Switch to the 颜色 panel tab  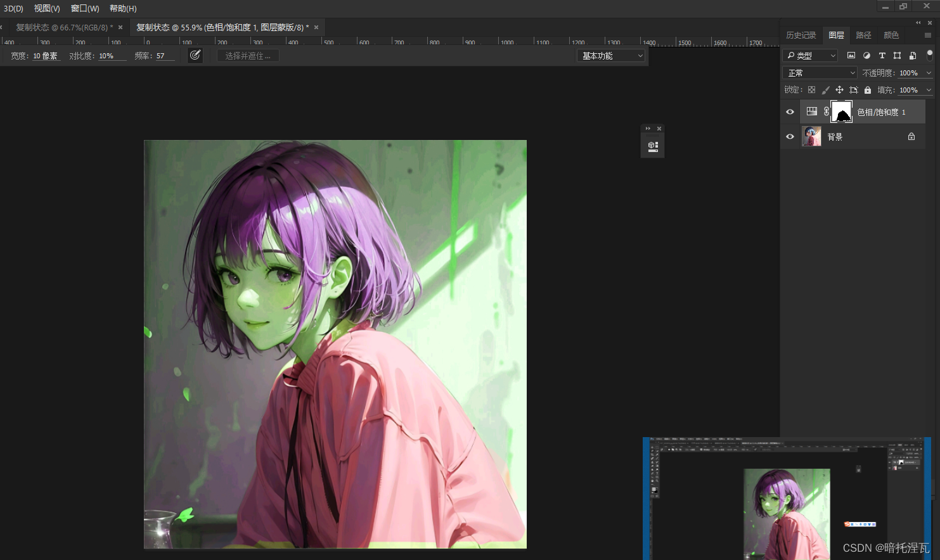point(891,35)
